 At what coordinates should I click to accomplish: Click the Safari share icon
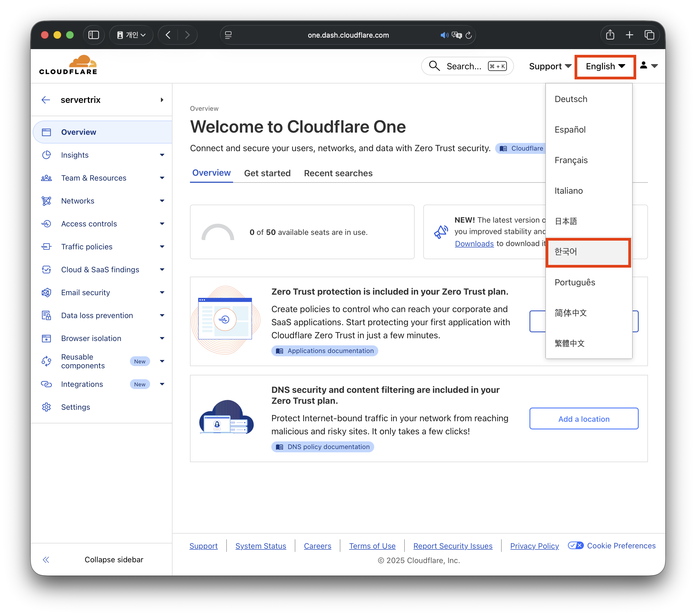[x=610, y=35]
